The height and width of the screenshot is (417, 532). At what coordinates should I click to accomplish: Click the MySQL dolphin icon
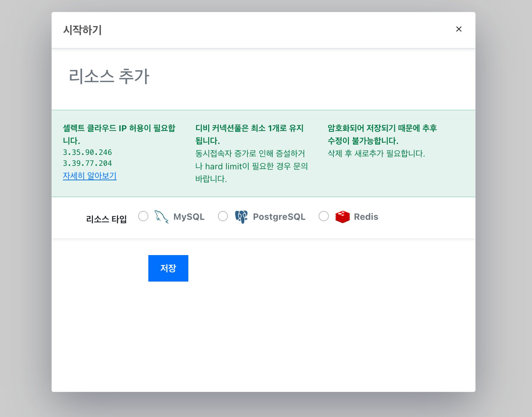(x=161, y=217)
